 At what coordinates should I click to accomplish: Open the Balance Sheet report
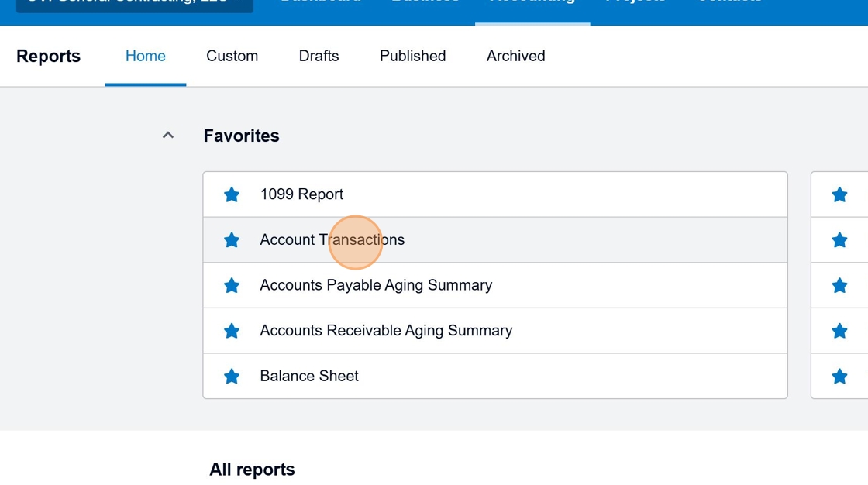point(309,377)
